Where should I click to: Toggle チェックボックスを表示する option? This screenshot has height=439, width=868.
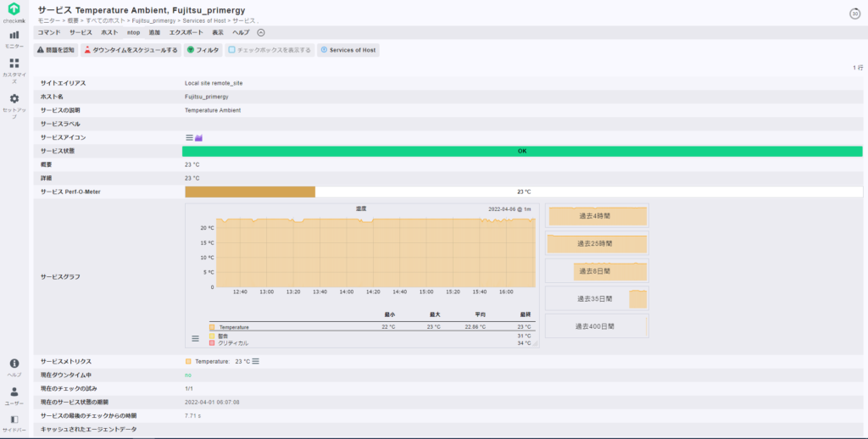(270, 50)
